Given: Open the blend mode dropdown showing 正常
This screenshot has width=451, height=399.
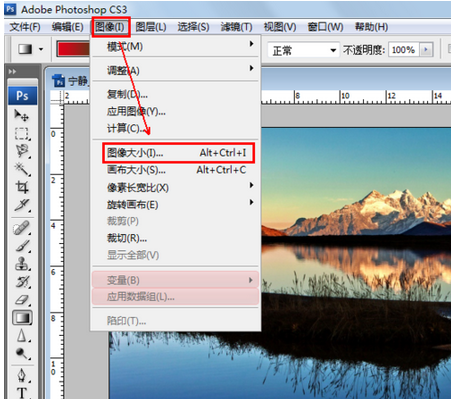Looking at the screenshot, I should coord(304,50).
